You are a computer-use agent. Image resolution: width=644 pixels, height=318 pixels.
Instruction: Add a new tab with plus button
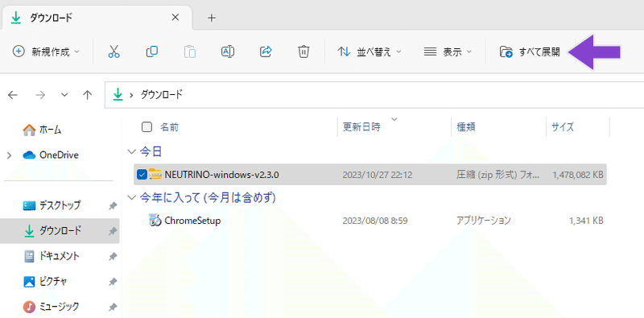point(212,18)
